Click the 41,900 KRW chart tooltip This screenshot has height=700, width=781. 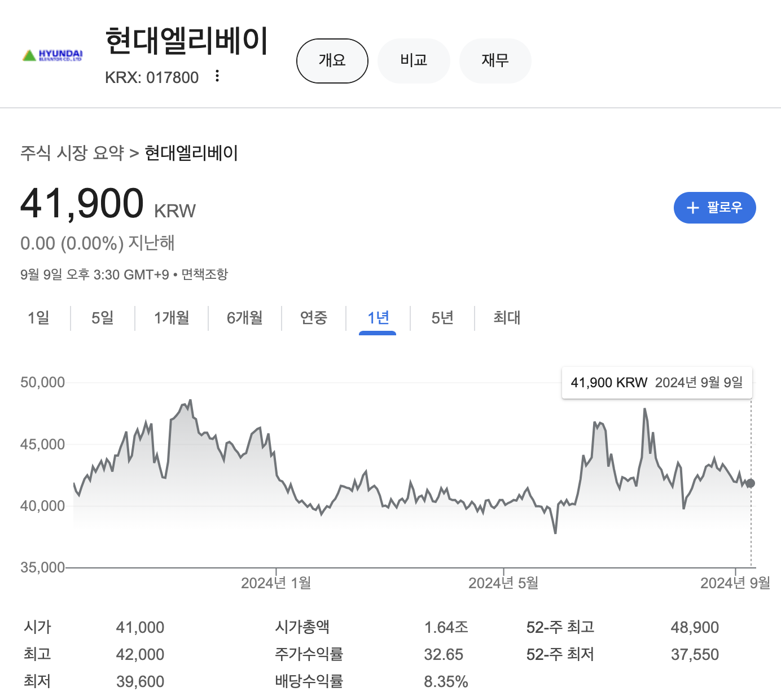pyautogui.click(x=657, y=383)
